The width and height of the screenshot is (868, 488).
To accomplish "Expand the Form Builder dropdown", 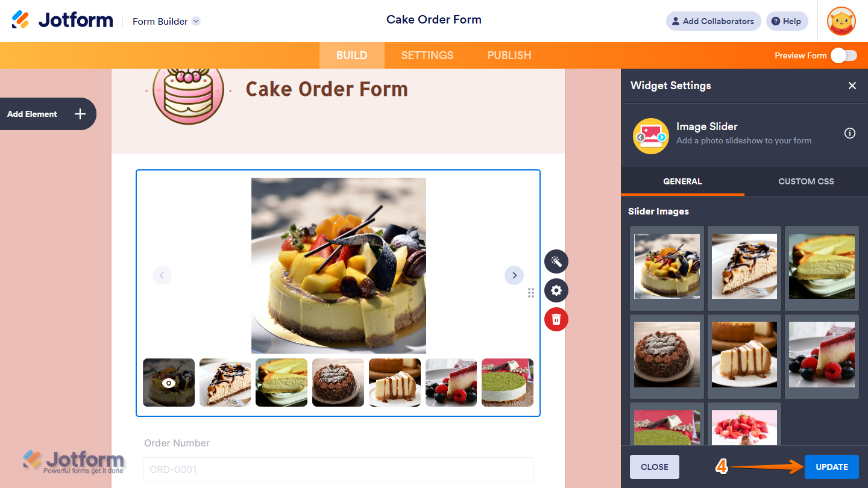I will coord(196,21).
